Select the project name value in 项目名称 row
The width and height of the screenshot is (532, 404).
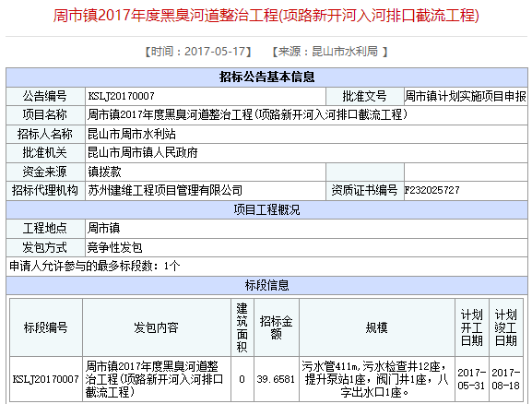pyautogui.click(x=247, y=114)
